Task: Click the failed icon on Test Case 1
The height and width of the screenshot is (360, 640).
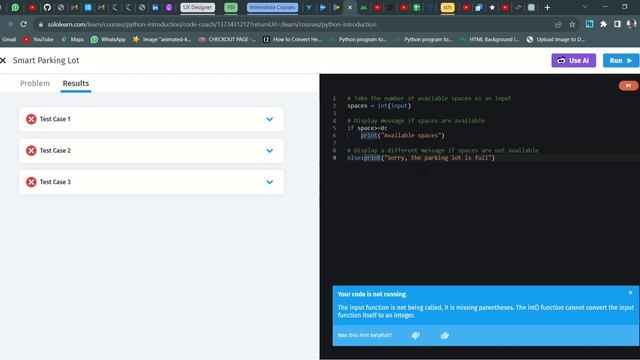Action: coord(31,119)
